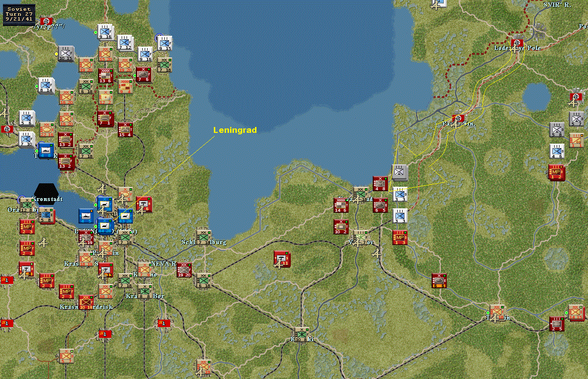Select the red XXXX unit marked 14 6

tap(341, 205)
